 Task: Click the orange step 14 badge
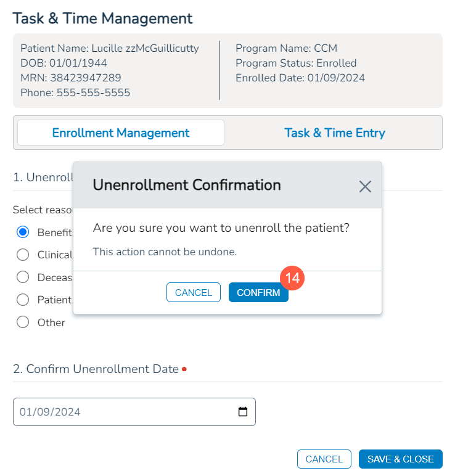coord(293,278)
